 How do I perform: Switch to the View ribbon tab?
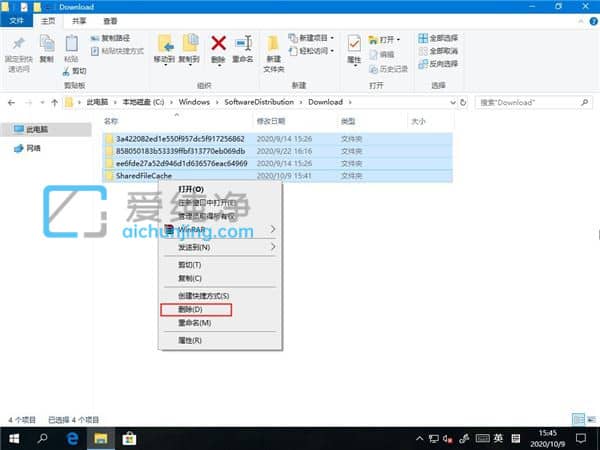(110, 21)
